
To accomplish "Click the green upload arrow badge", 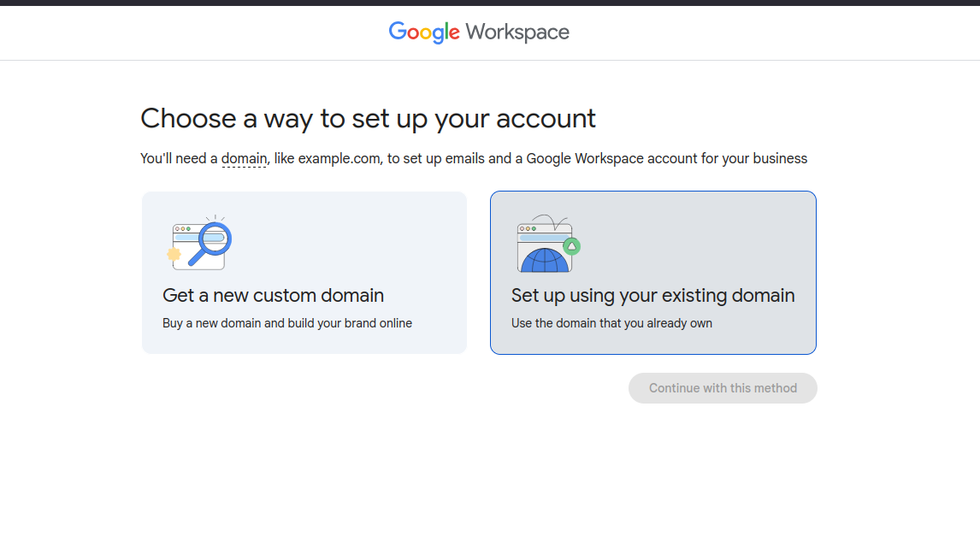I will (x=571, y=246).
